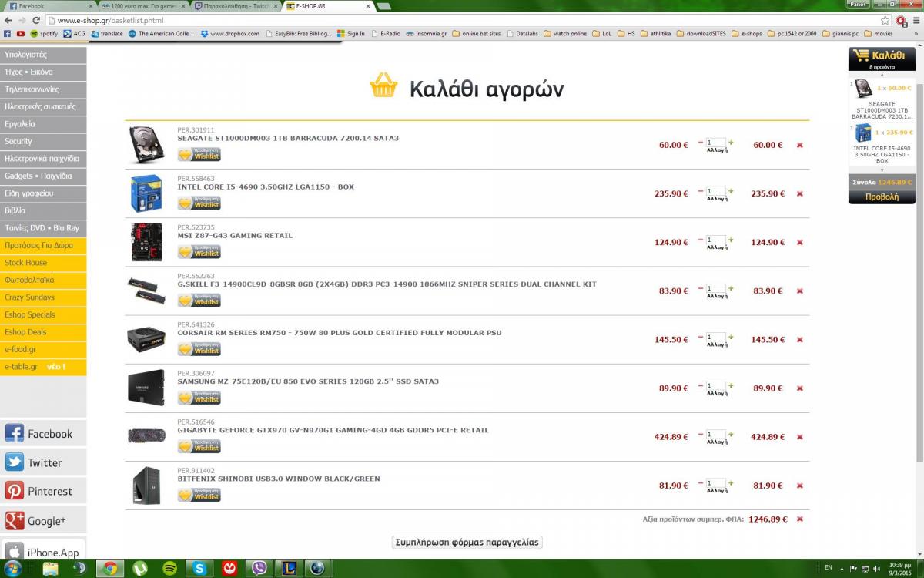Open Intel Core i5 box thumbnail

point(146,193)
